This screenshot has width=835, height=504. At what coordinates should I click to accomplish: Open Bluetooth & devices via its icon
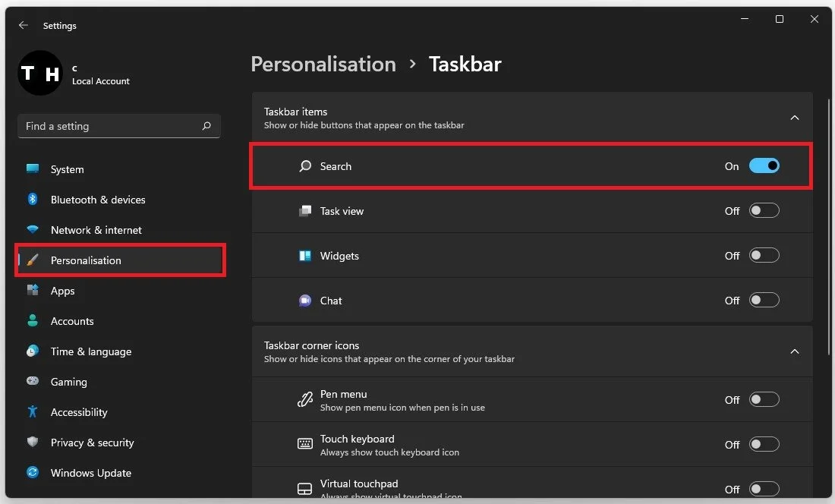(33, 199)
